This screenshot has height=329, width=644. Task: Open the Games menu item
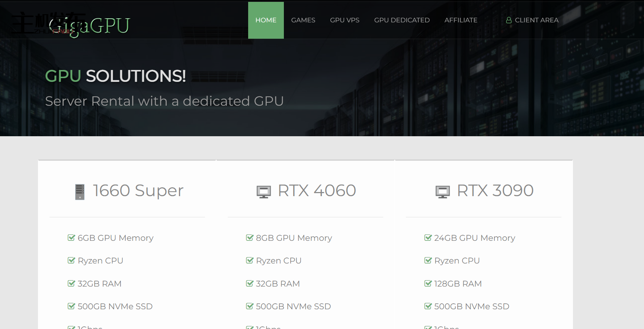pos(303,20)
